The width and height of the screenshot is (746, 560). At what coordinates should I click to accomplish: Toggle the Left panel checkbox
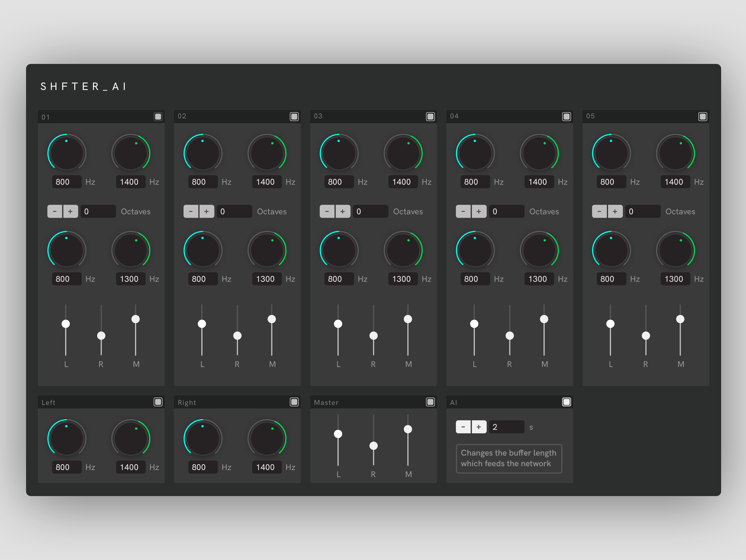click(158, 402)
